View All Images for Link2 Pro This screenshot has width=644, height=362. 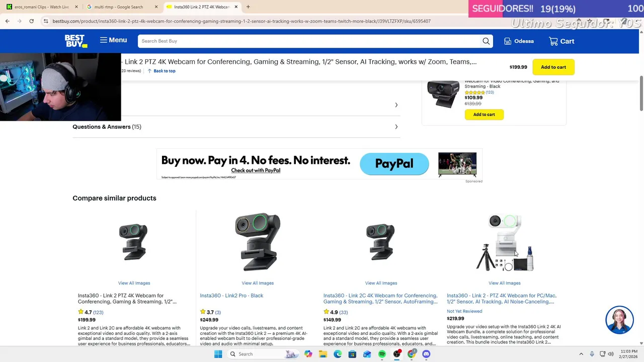coord(258,283)
